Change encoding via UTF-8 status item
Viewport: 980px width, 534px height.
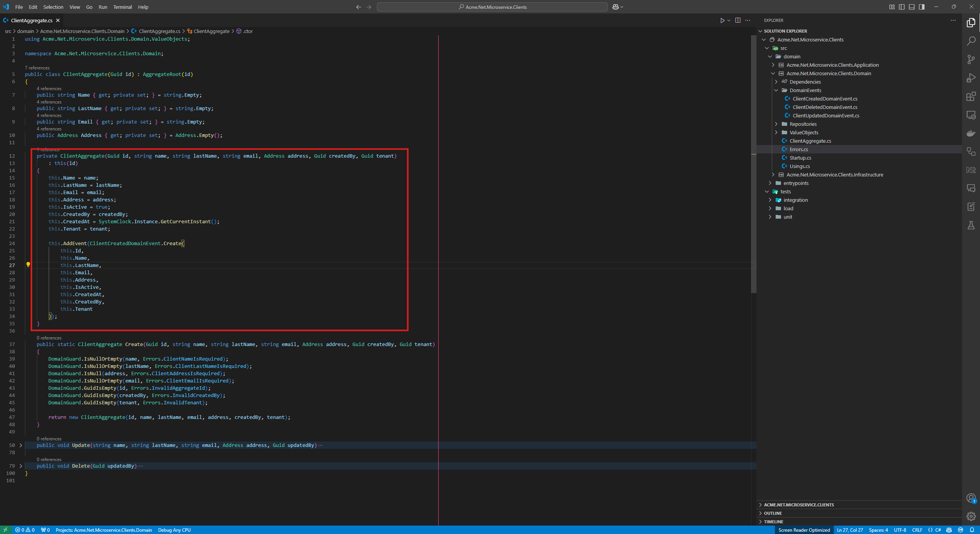pyautogui.click(x=900, y=530)
